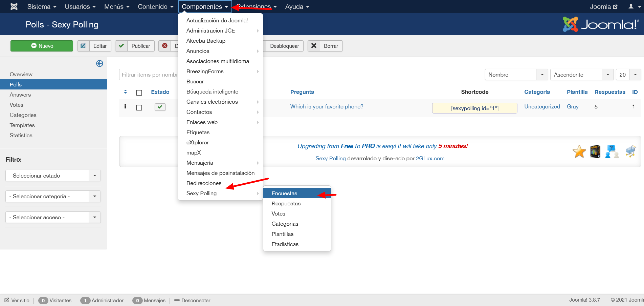This screenshot has width=644, height=306.
Task: Click the red unpublish circle toolbar icon
Action: 165,46
